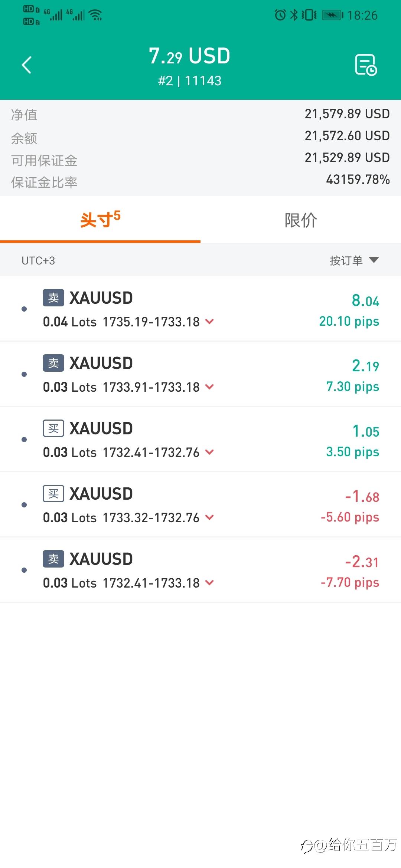
Task: Tap the bullet dot beside the first XAUUSD position
Action: click(x=24, y=309)
